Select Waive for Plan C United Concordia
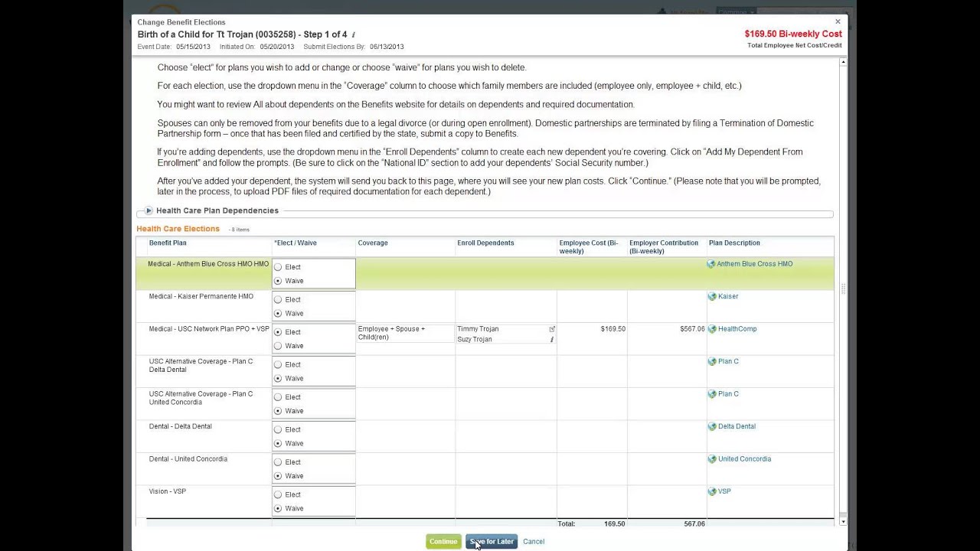This screenshot has width=980, height=551. (x=278, y=411)
